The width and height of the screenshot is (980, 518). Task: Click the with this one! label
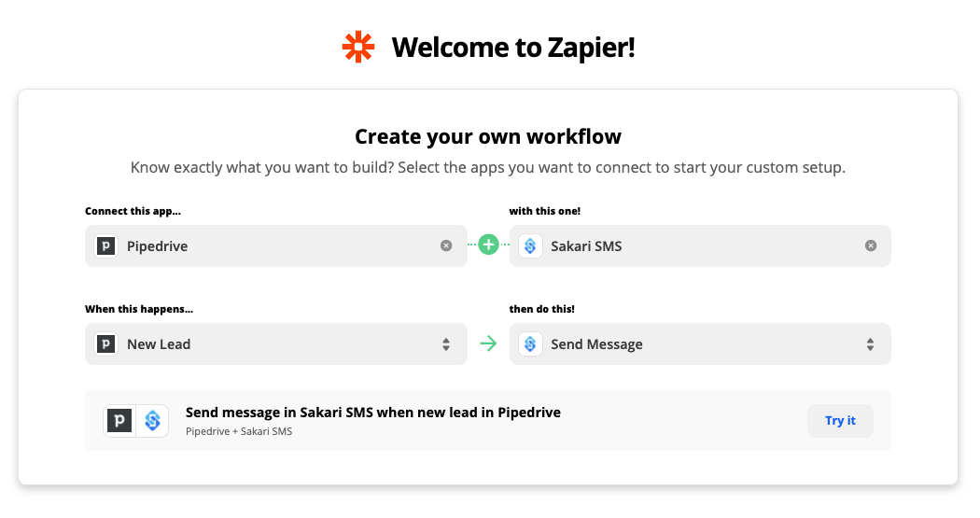[545, 211]
